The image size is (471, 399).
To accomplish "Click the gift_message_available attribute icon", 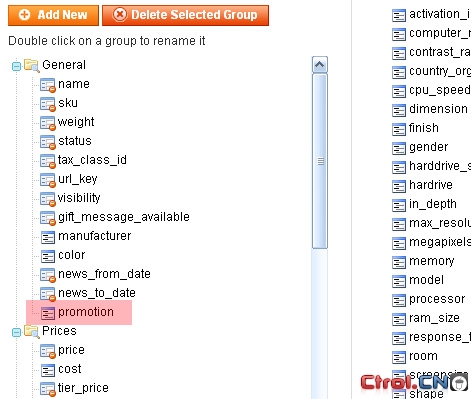I will pos(48,218).
